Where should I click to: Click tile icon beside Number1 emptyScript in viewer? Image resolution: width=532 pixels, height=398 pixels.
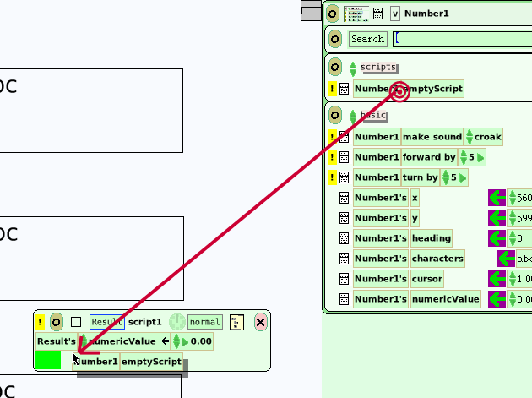(344, 89)
